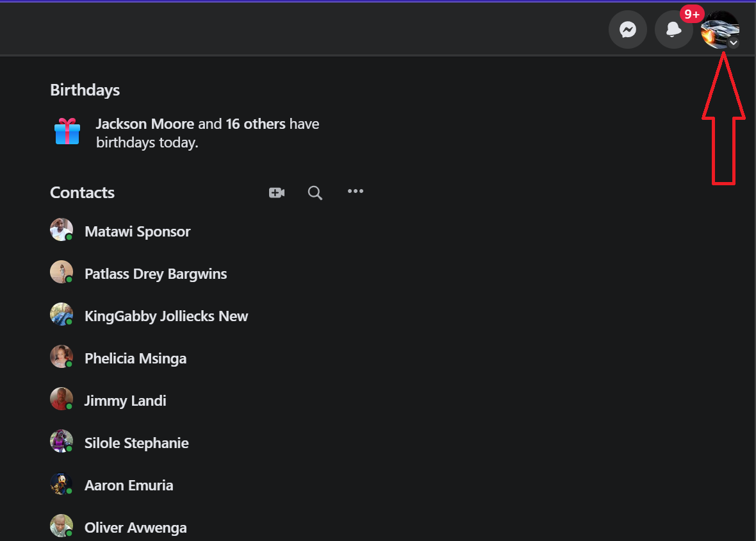View the 16 others with birthdays

255,124
